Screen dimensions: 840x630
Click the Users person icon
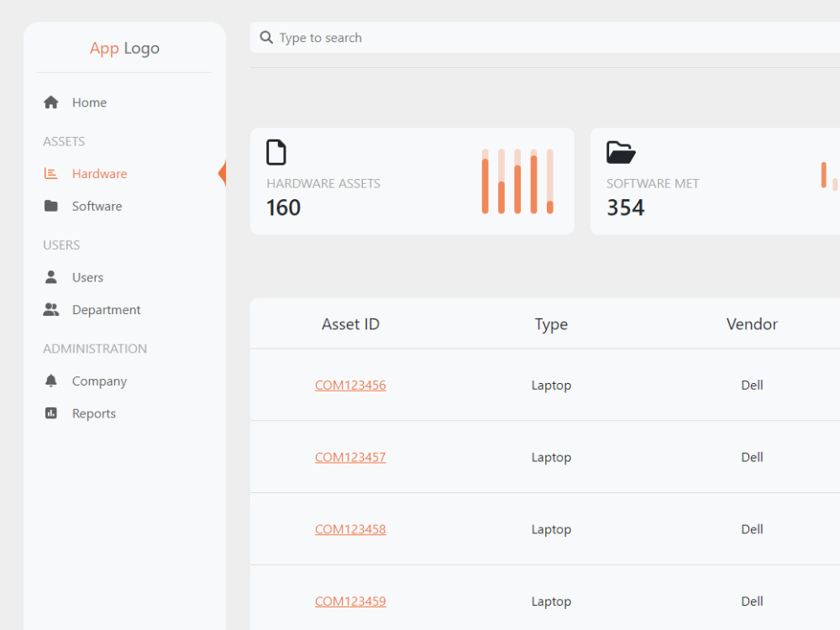tap(51, 277)
